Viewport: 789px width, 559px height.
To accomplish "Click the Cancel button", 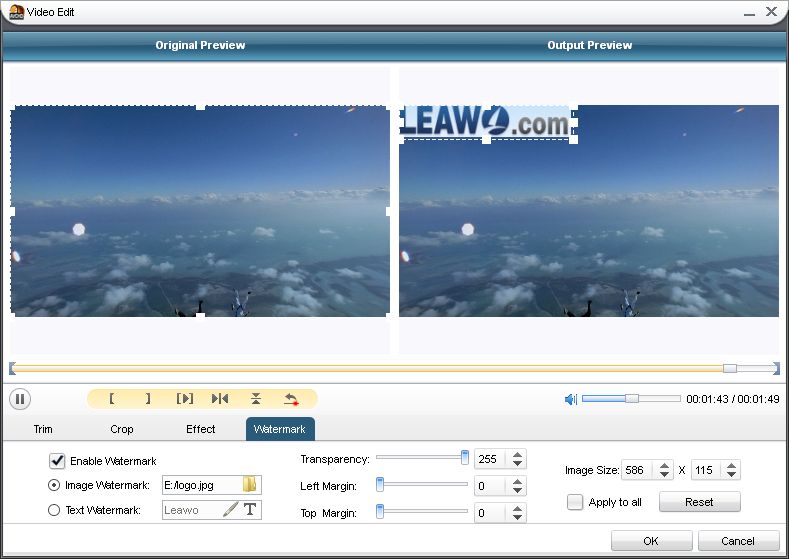I will click(738, 541).
